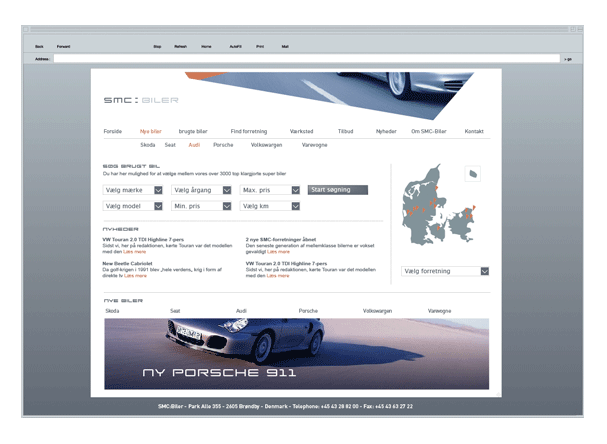Open the Nye biler menu item
Viewport: 607px width, 444px height.
(x=150, y=131)
